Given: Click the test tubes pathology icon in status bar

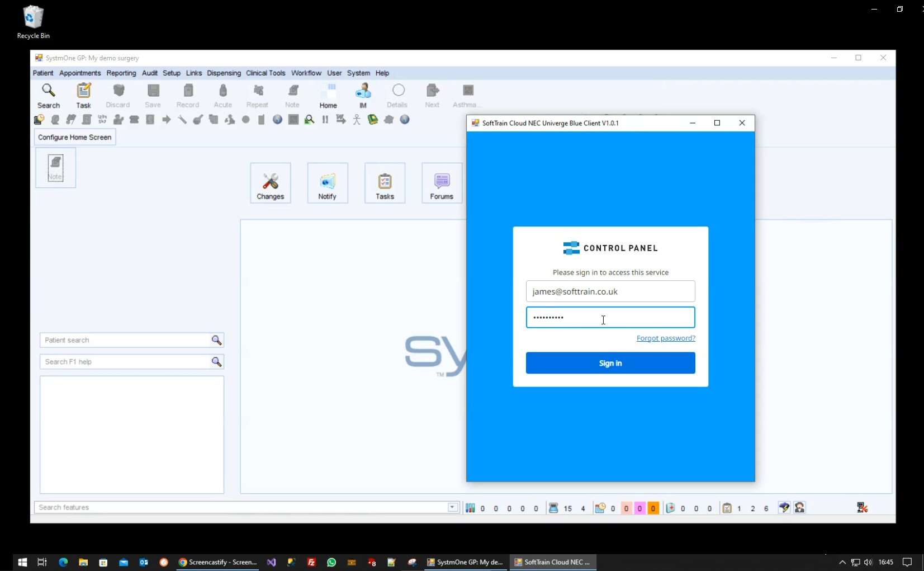Looking at the screenshot, I should point(470,508).
